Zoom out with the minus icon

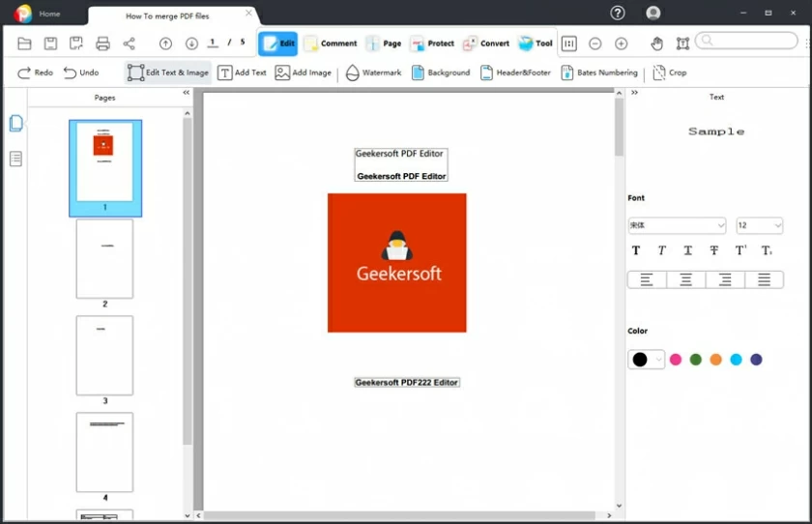595,44
